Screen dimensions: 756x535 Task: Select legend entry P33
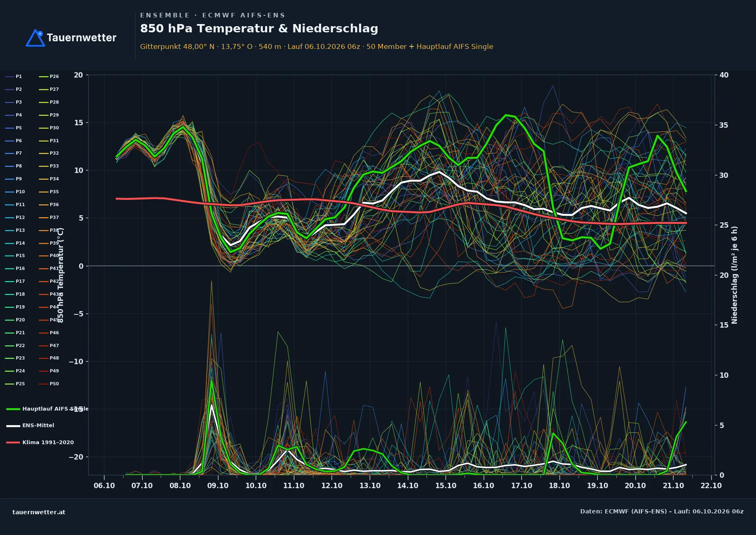click(49, 166)
